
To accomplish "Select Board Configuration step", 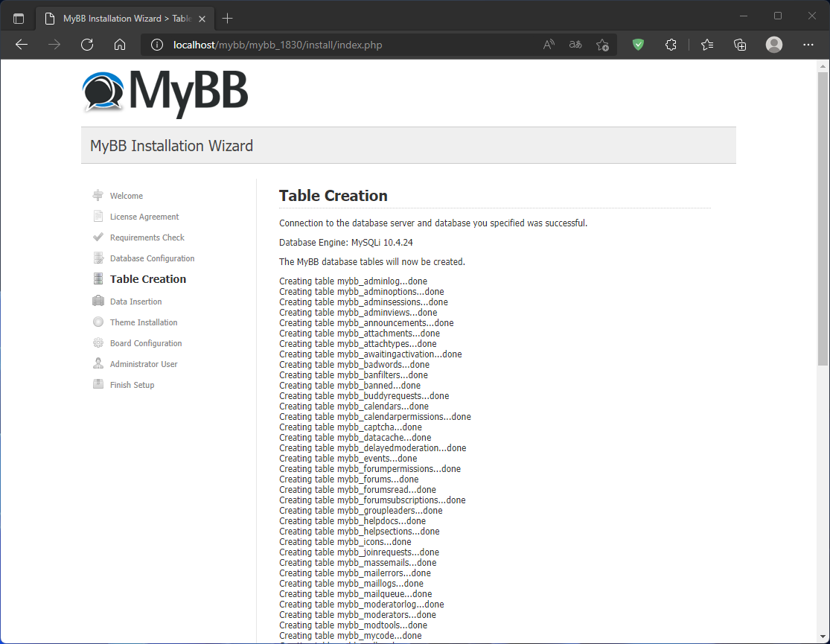I will click(146, 343).
